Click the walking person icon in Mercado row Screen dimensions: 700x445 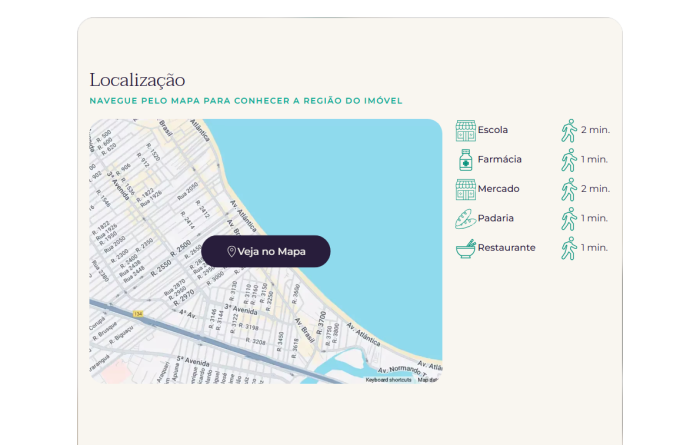coord(569,189)
